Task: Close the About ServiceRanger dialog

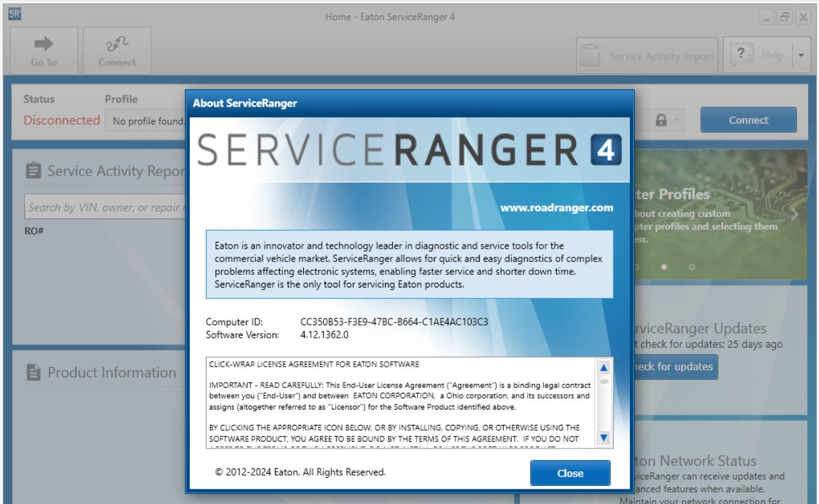Action: click(569, 473)
